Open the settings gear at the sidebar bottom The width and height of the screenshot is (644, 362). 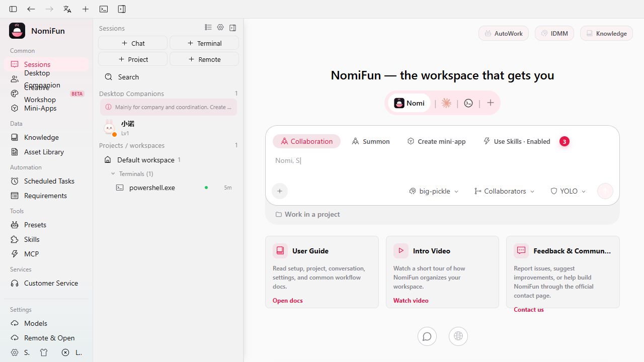click(15, 352)
